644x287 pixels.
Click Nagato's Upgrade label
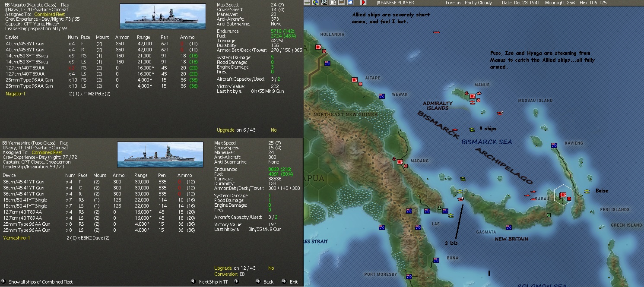click(x=225, y=130)
